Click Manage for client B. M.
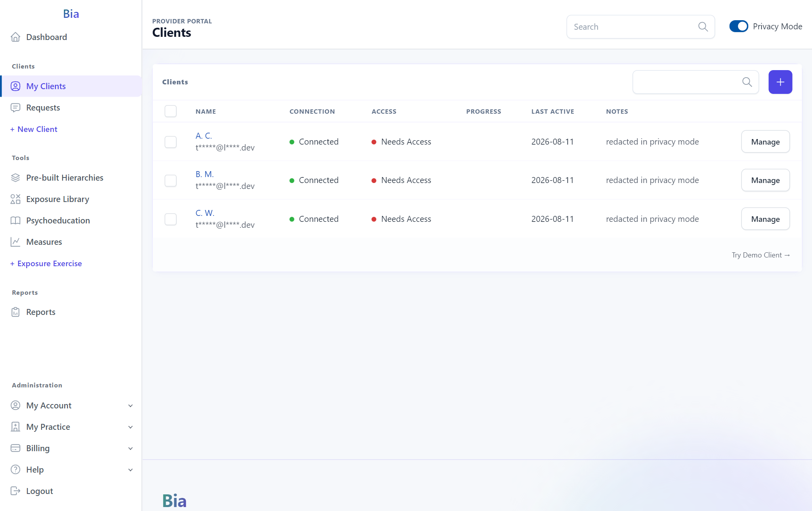 pos(765,180)
